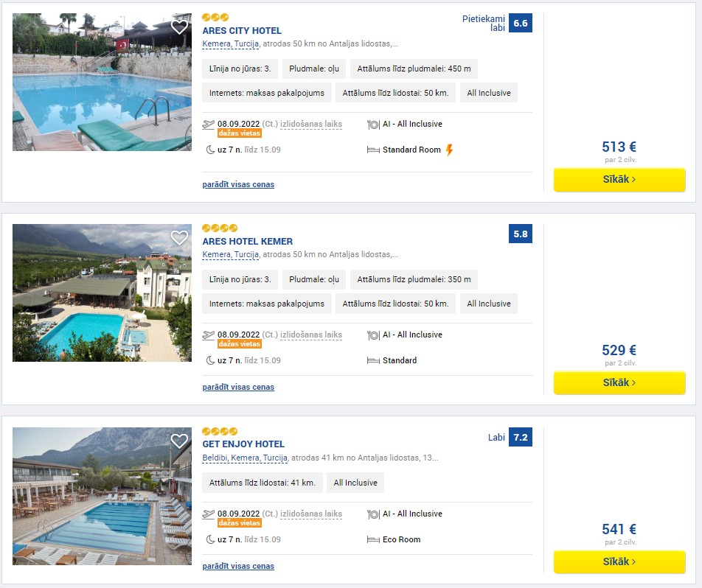Expand 'parādīt visas cenas' for Get Enjoy Hotel
Image resolution: width=702 pixels, height=588 pixels.
(238, 566)
